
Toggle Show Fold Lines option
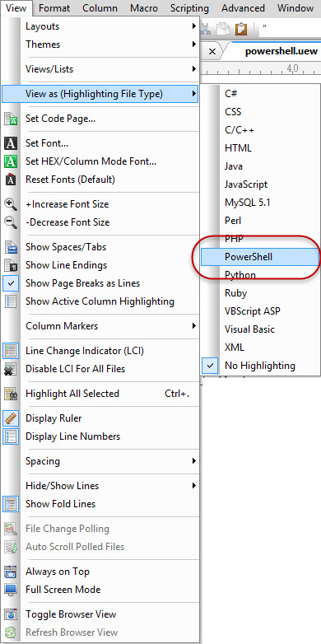point(100,503)
